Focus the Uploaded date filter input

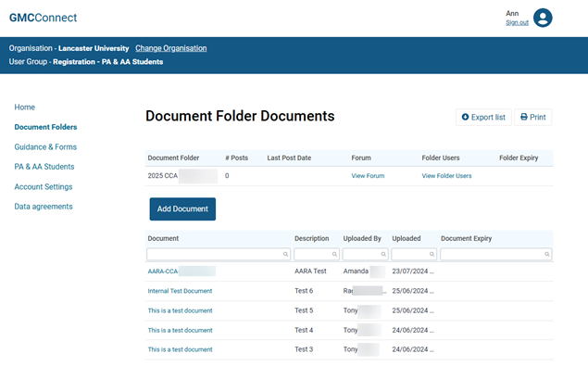(x=414, y=254)
